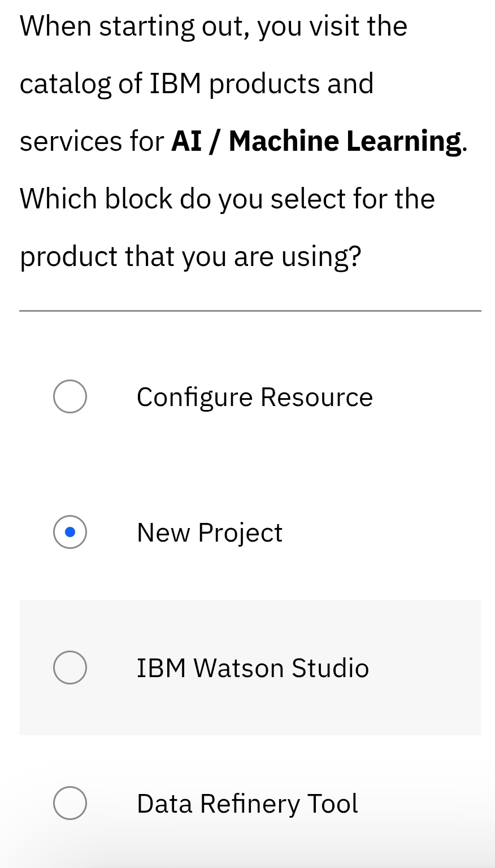
Task: Click the words "services for" in the question
Action: (92, 141)
